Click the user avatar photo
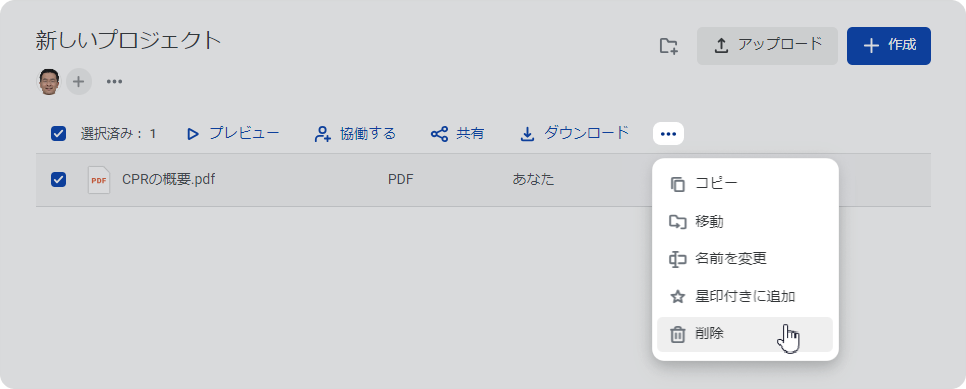Viewport: 966px width, 389px height. tap(49, 81)
